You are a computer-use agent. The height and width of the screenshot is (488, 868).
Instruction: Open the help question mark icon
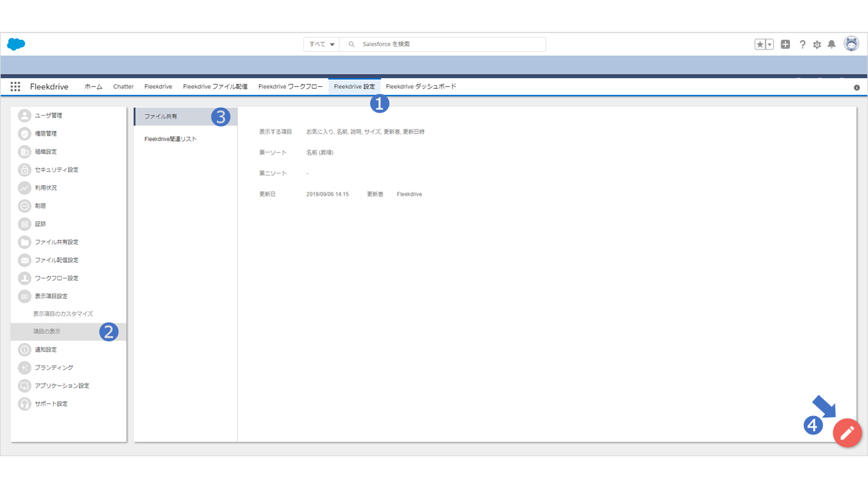(802, 44)
